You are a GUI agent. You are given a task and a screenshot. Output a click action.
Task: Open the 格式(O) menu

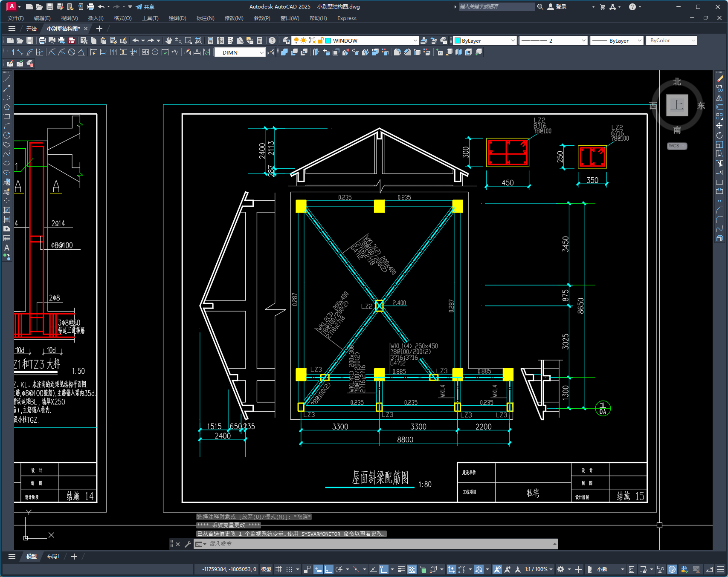coord(123,18)
